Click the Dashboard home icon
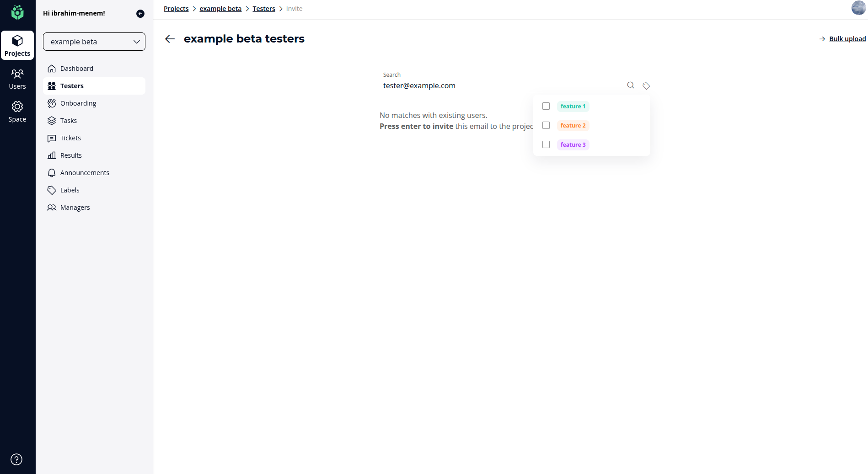 (52, 69)
